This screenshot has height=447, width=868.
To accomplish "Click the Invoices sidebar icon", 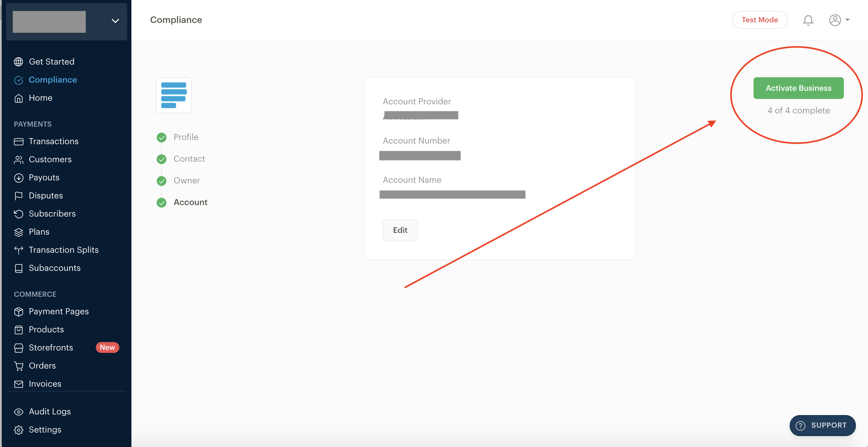I will 18,384.
